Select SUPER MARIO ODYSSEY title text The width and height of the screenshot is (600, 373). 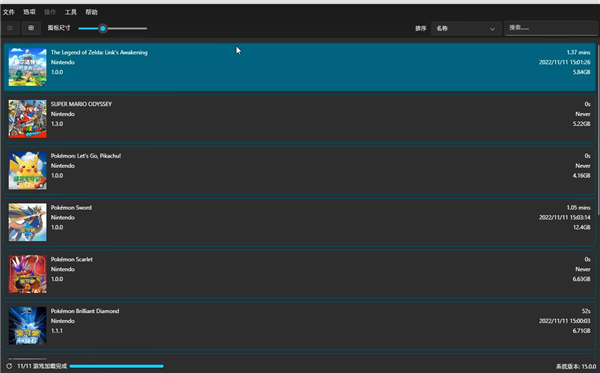click(x=81, y=104)
